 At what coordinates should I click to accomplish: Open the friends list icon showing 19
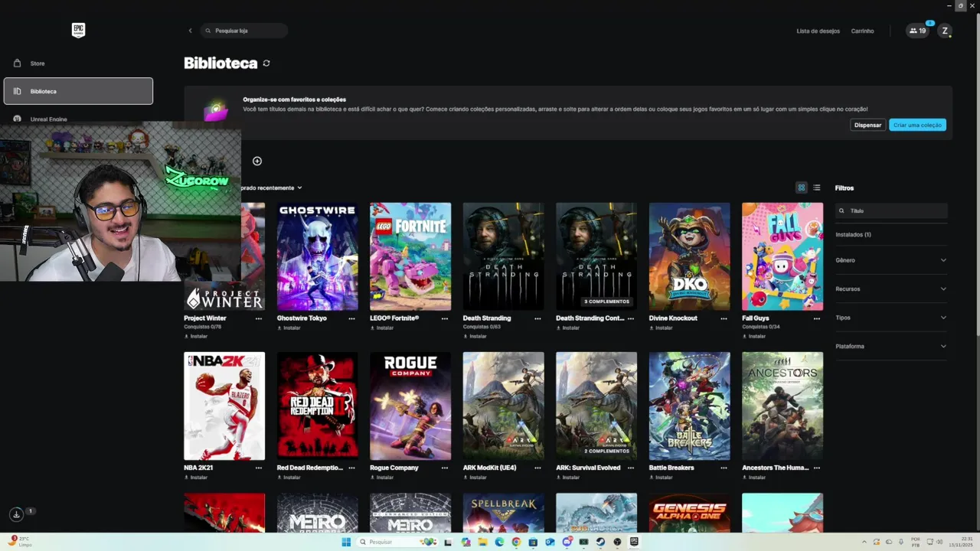tap(917, 31)
